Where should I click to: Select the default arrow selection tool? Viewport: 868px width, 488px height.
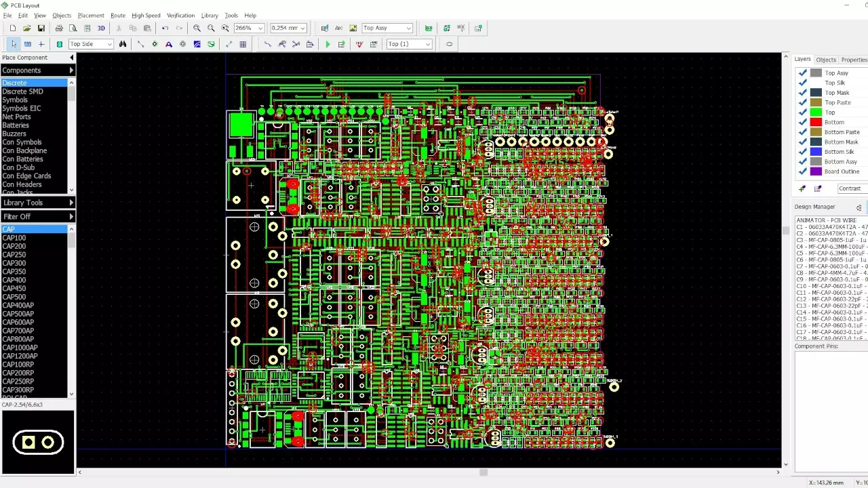tap(12, 43)
